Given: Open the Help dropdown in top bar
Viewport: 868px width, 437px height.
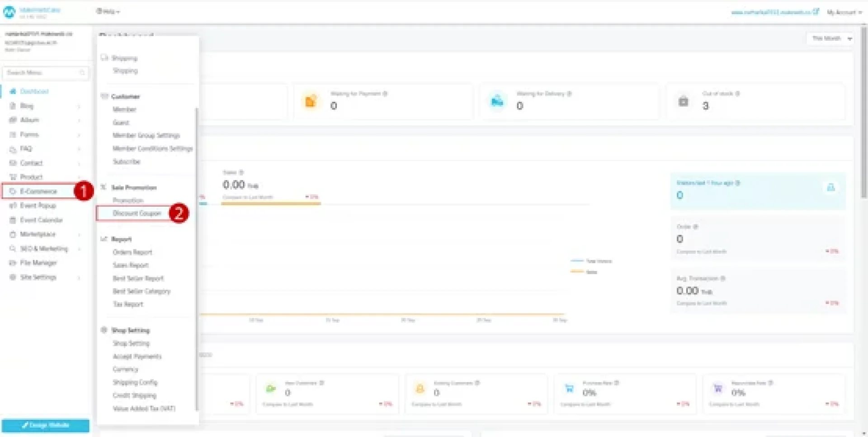Looking at the screenshot, I should (108, 12).
